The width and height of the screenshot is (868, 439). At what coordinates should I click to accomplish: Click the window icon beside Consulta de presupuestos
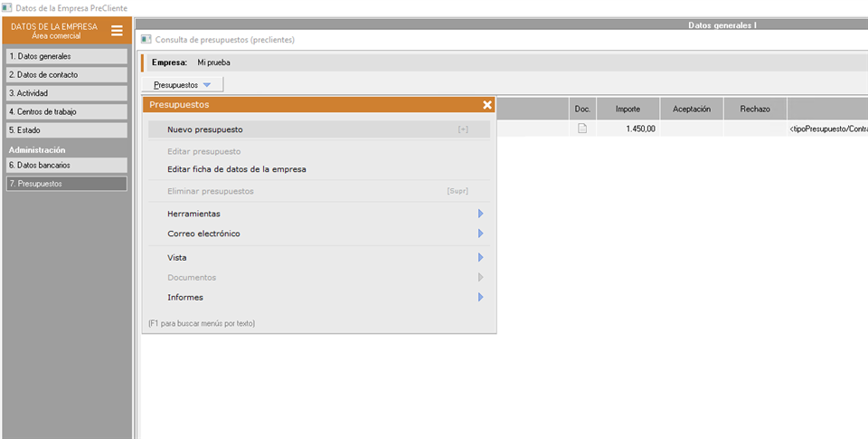(x=146, y=39)
